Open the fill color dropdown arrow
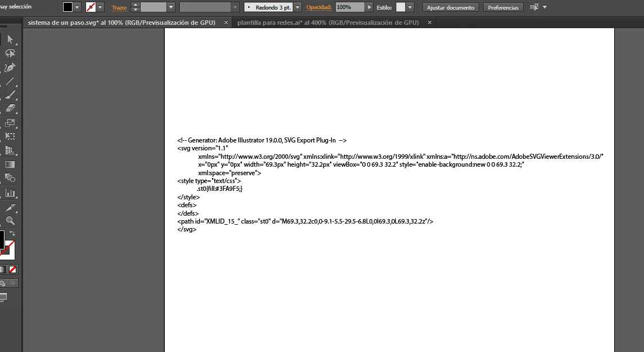This screenshot has width=644, height=352. pos(77,7)
